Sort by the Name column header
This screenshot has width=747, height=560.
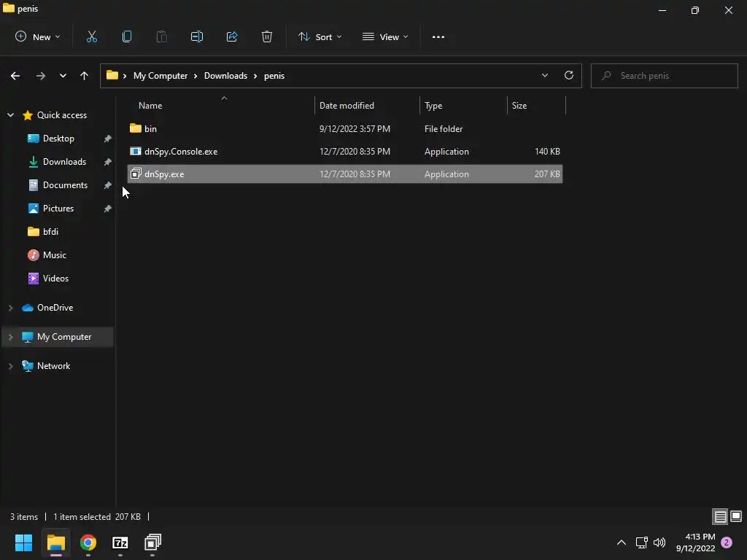[x=220, y=105]
